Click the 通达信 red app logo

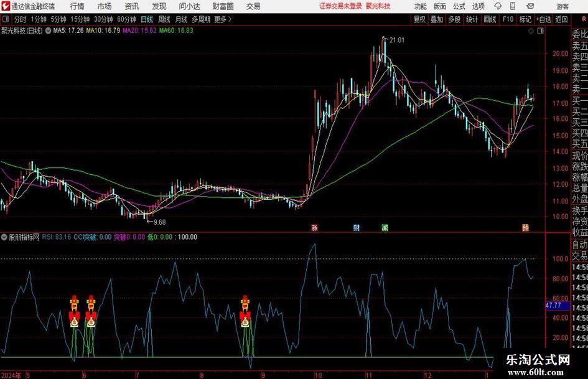pos(6,6)
